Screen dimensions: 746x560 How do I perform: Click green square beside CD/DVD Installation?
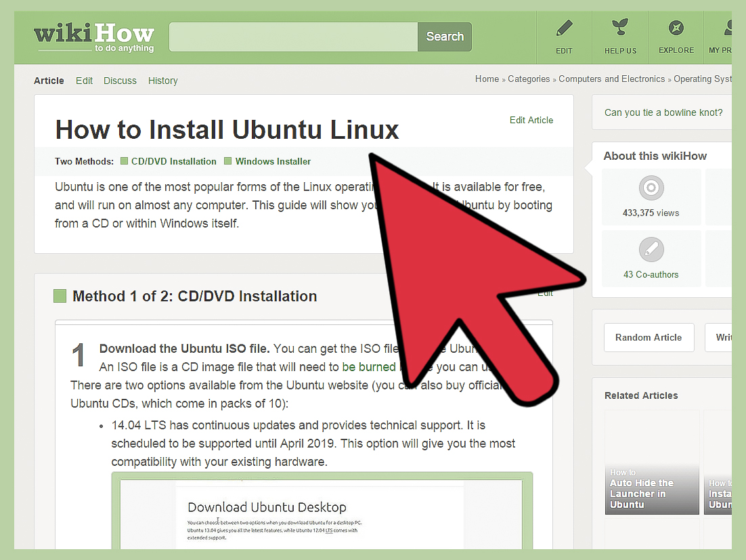click(124, 160)
